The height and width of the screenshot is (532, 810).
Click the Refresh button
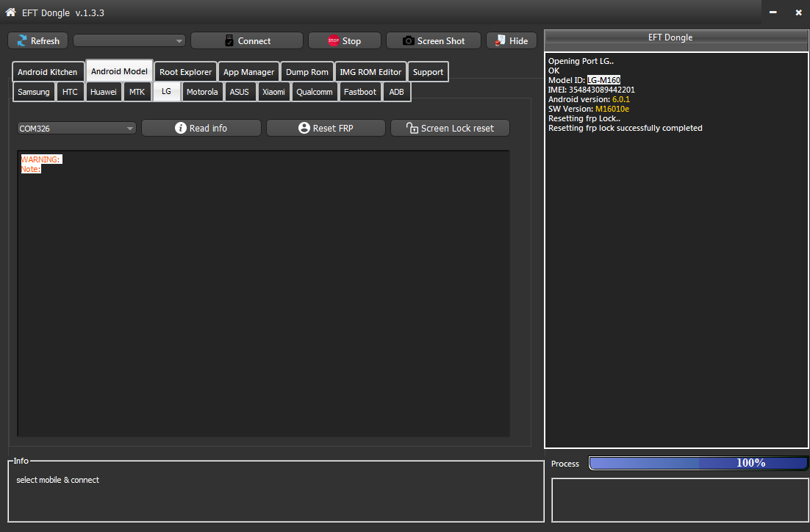pyautogui.click(x=37, y=41)
